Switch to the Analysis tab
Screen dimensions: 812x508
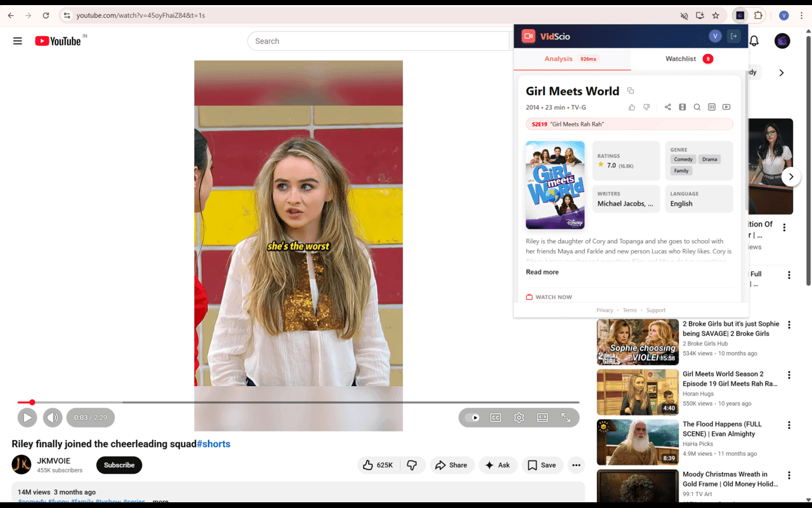tap(572, 59)
